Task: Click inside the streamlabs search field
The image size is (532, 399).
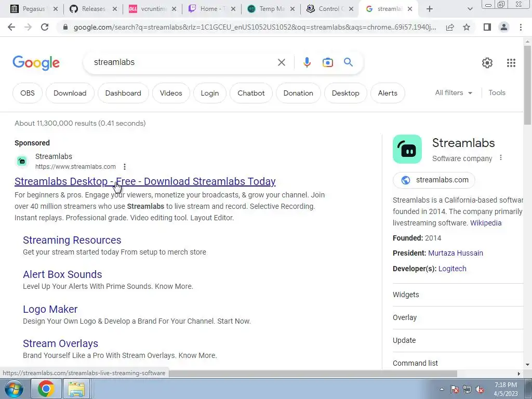Action: click(183, 62)
